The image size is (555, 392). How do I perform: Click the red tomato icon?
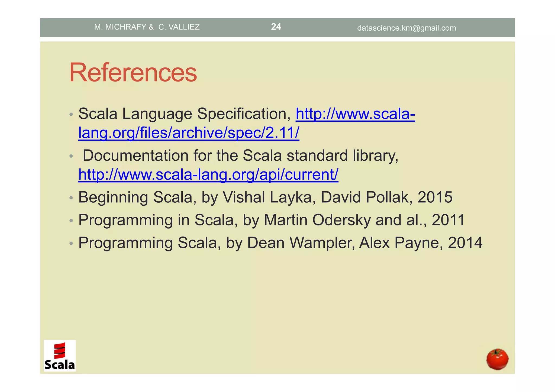coord(497,359)
